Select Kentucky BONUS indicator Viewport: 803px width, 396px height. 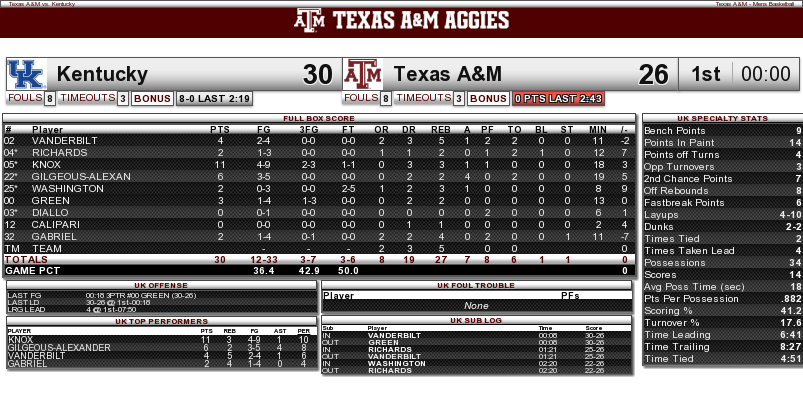tap(153, 99)
